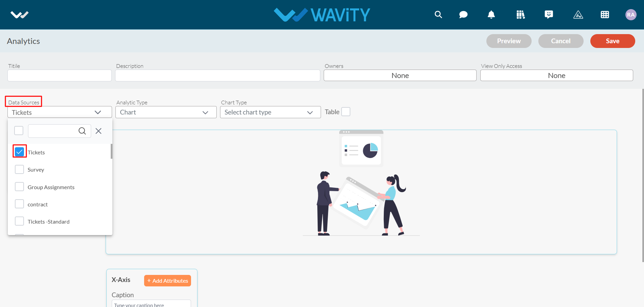644x307 pixels.
Task: Open the apps grid icon
Action: 605,15
